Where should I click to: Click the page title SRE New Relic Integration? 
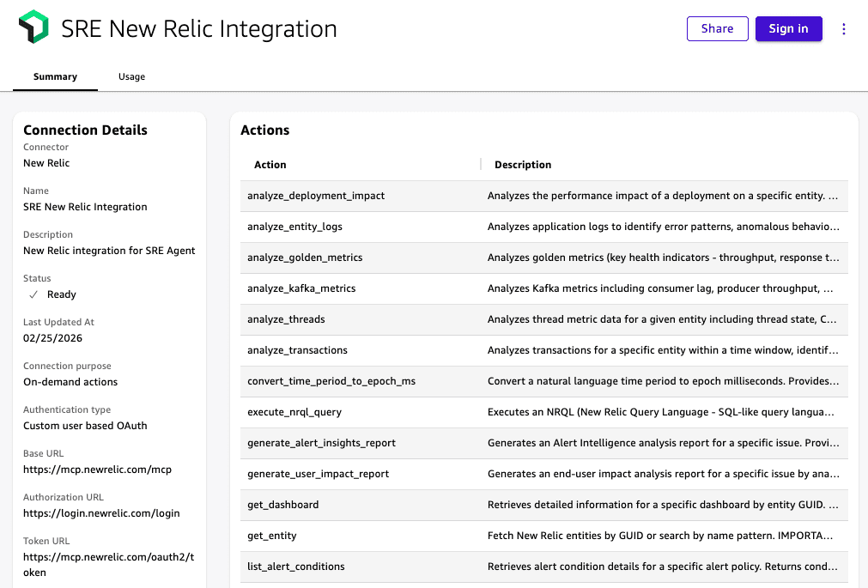pyautogui.click(x=199, y=29)
